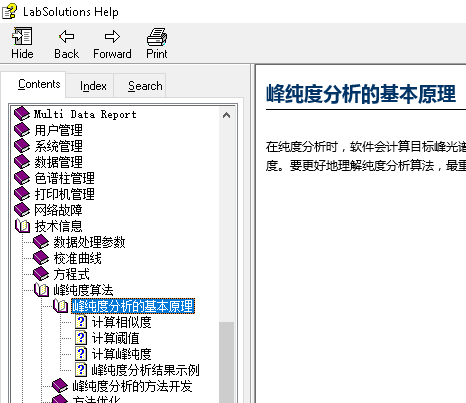
Task: Expand the book icon for 校准曲线
Action: (x=41, y=258)
